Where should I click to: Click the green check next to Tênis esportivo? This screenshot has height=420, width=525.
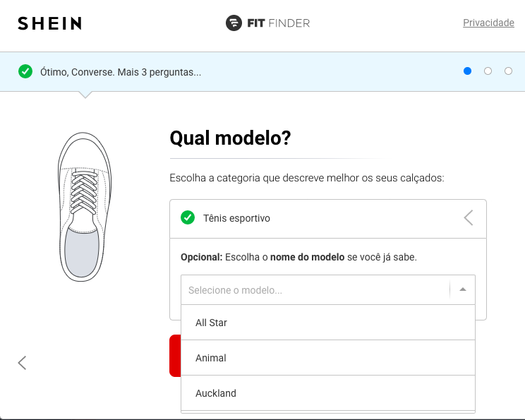coord(188,217)
